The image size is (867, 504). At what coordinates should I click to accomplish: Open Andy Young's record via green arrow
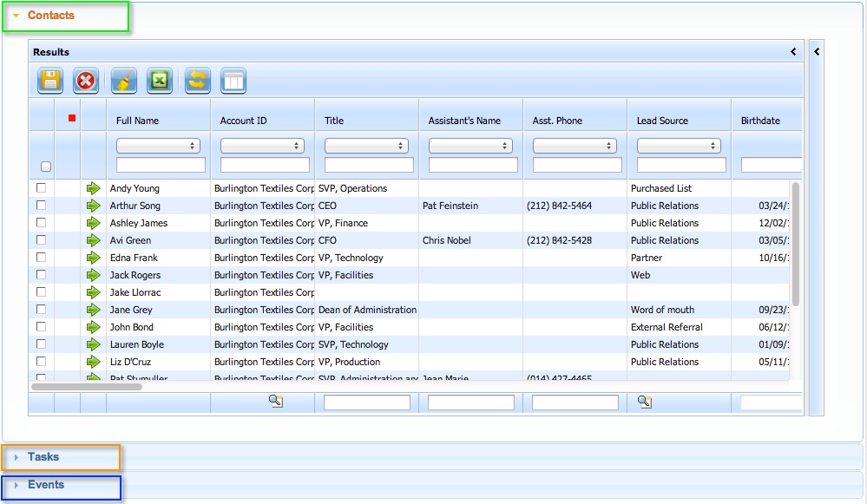(x=94, y=188)
